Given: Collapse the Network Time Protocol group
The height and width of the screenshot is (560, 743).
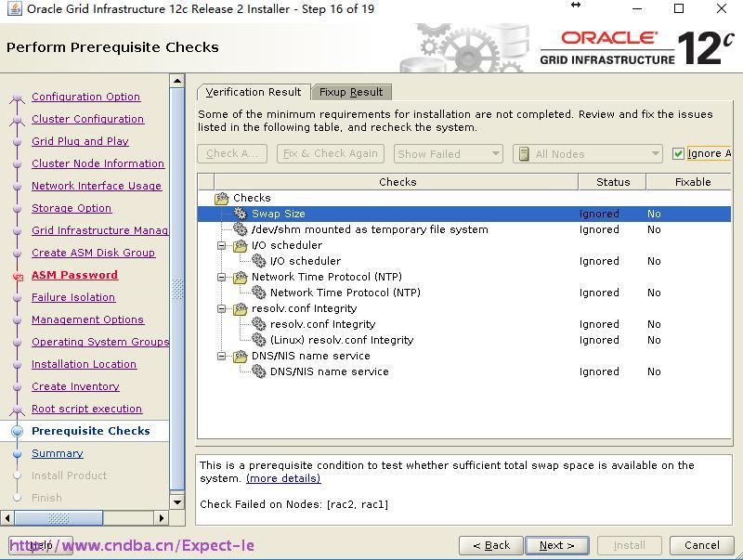Looking at the screenshot, I should point(221,277).
